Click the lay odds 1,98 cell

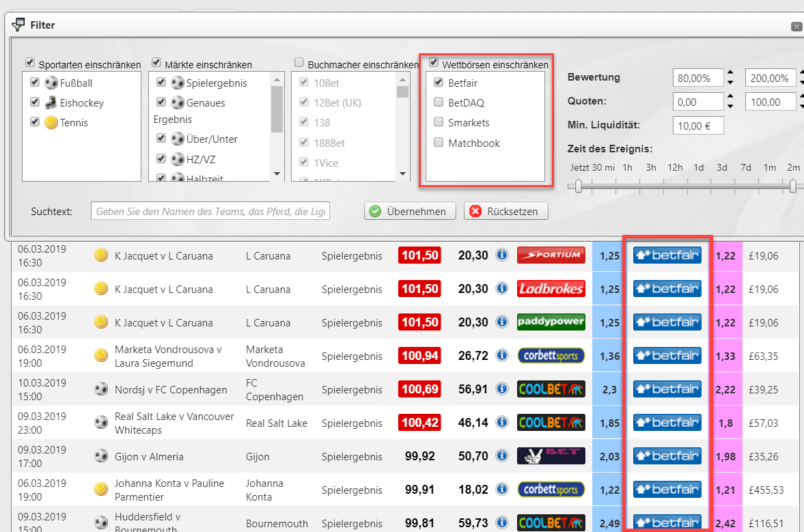pos(725,456)
